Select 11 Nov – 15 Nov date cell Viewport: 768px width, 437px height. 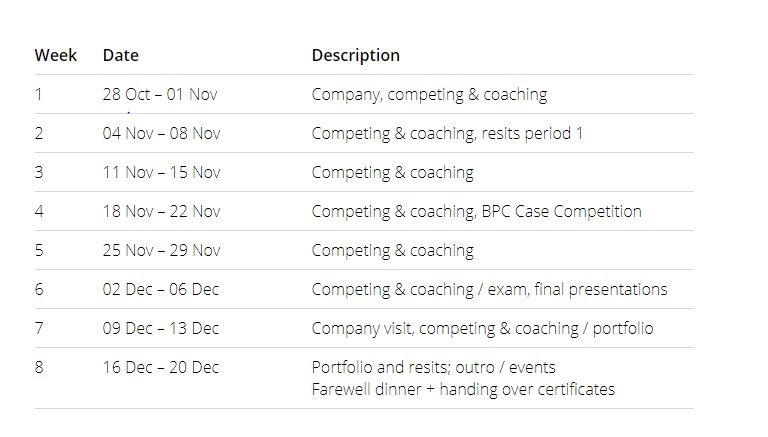click(x=162, y=172)
